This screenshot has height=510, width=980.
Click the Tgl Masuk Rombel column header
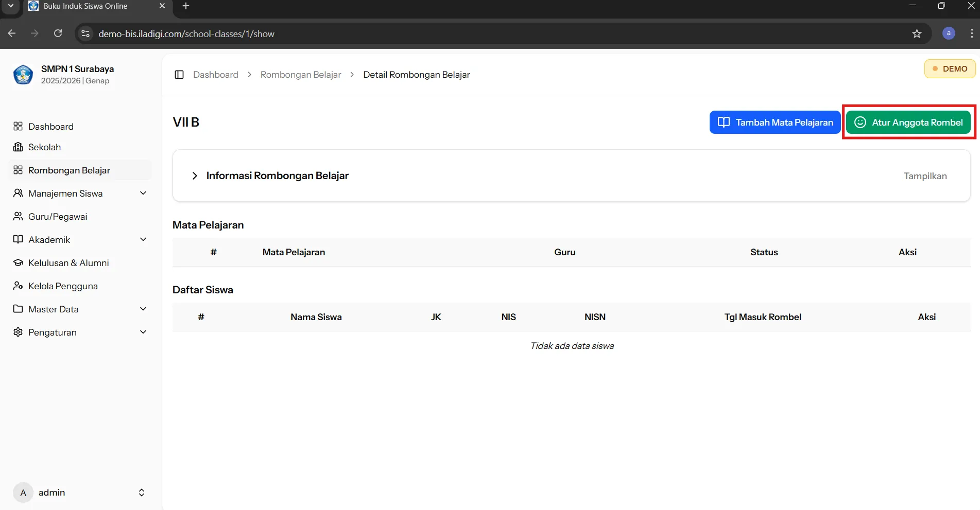click(763, 317)
